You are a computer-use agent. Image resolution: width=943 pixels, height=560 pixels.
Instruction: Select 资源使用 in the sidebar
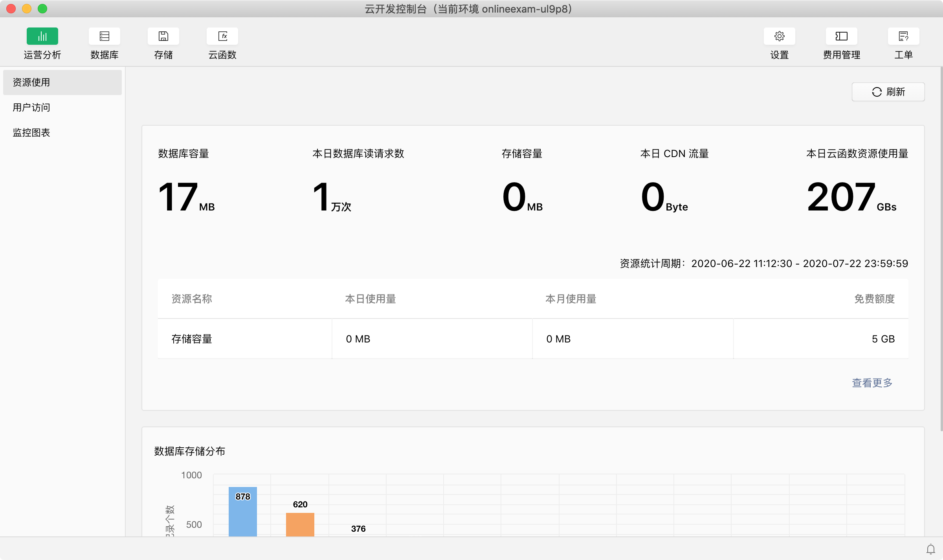pos(31,82)
